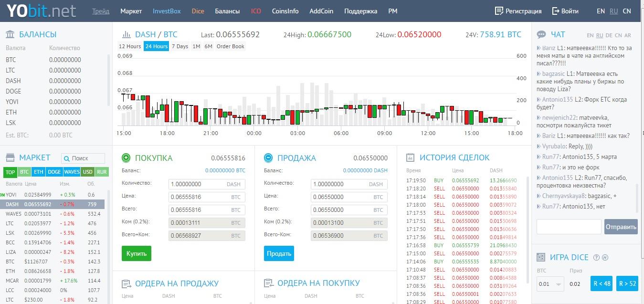Click the registration icon next to Регистрация
The height and width of the screenshot is (304, 644).
coord(499,10)
